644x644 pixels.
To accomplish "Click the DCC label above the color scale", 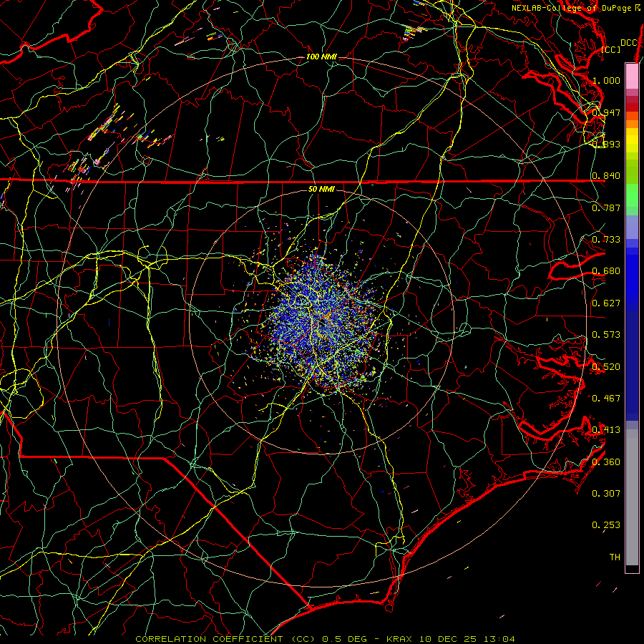I will [x=628, y=43].
